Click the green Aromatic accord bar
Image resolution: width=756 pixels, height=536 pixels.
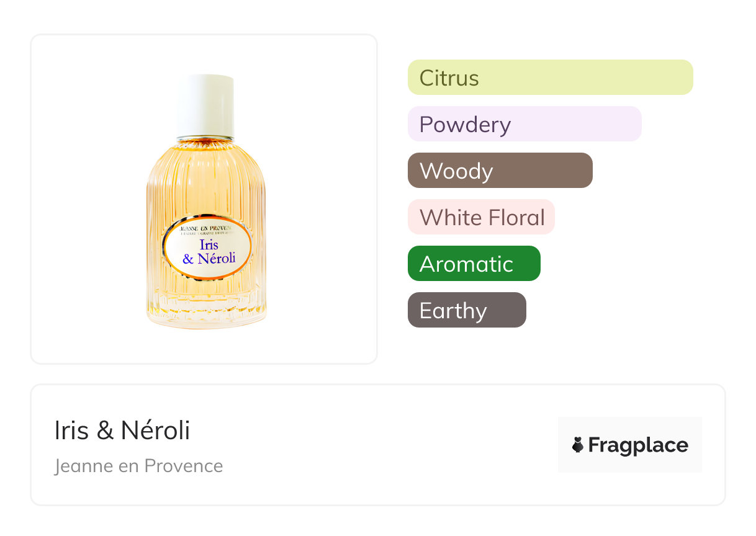pos(474,264)
